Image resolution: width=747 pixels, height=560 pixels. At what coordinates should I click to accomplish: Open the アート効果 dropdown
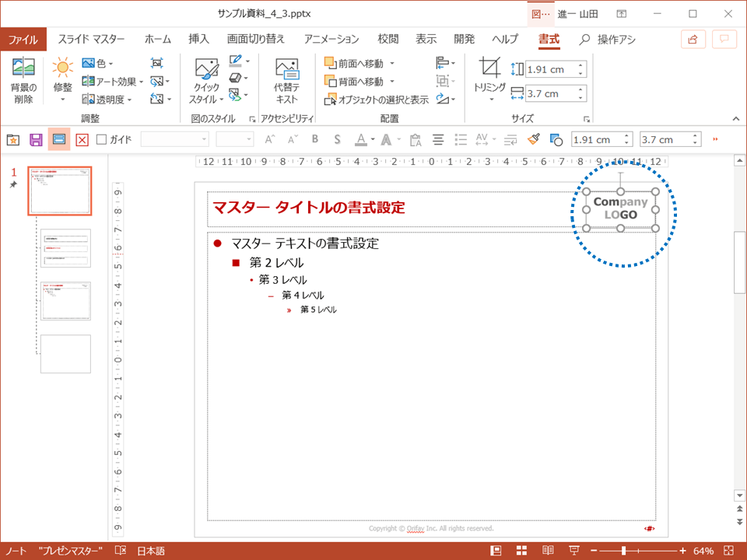click(112, 81)
